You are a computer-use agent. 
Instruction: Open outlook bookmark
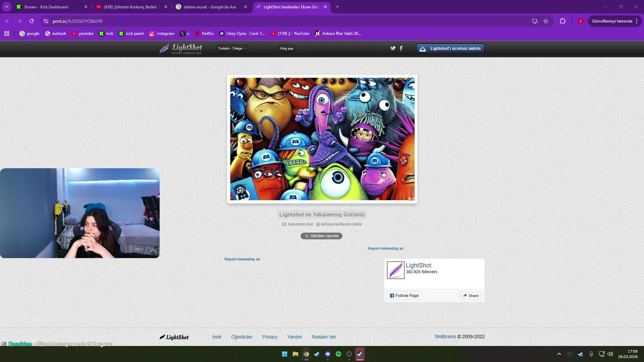(x=55, y=33)
